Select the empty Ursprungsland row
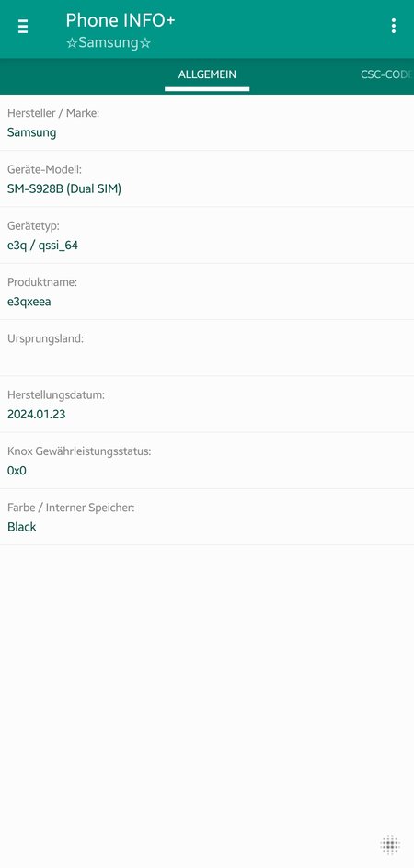 pyautogui.click(x=207, y=348)
